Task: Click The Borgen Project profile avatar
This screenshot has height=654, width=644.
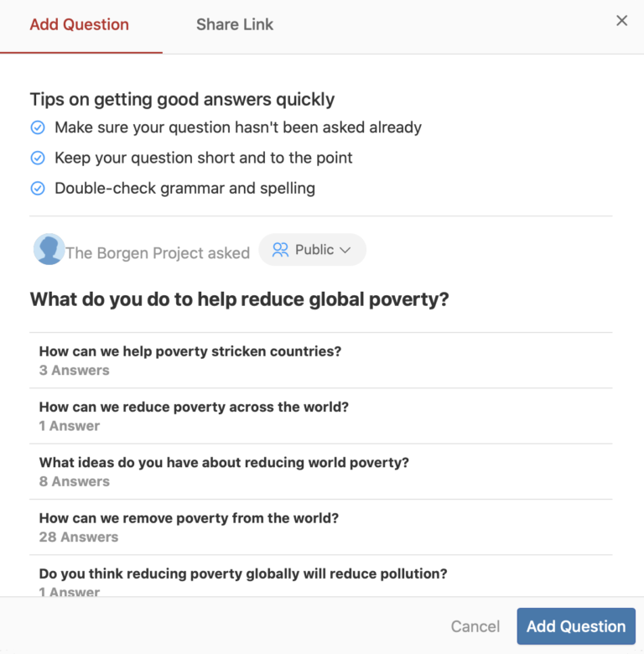Action: click(49, 249)
